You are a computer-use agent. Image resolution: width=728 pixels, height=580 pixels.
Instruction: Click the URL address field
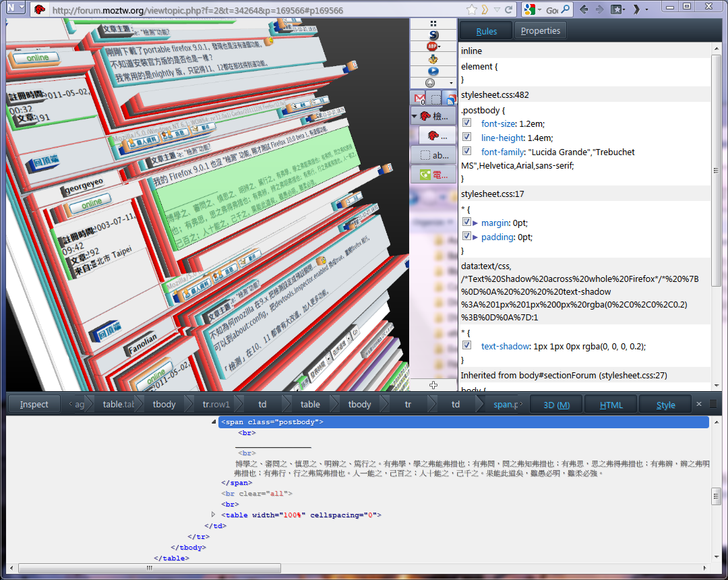point(256,10)
